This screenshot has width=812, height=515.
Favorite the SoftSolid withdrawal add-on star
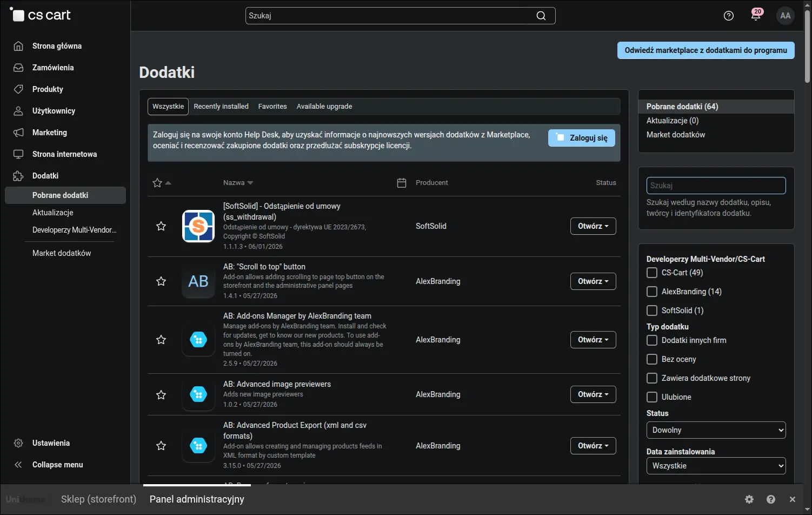(161, 226)
